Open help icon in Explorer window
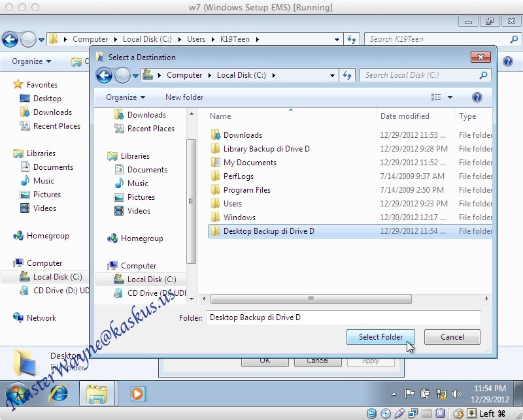Screen dimensions: 523x420 point(508,61)
